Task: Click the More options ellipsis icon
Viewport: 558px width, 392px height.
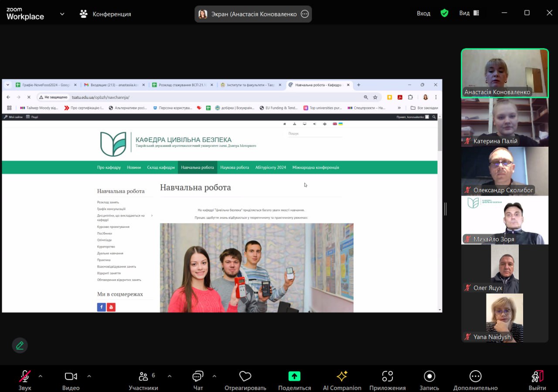Action: pos(475,377)
